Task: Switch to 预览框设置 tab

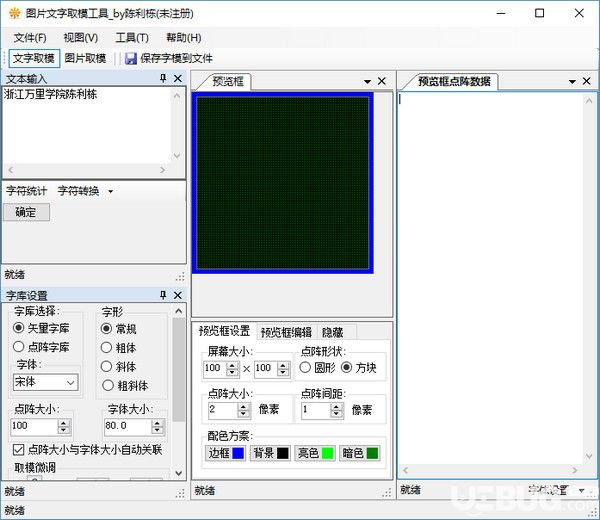Action: pos(224,331)
